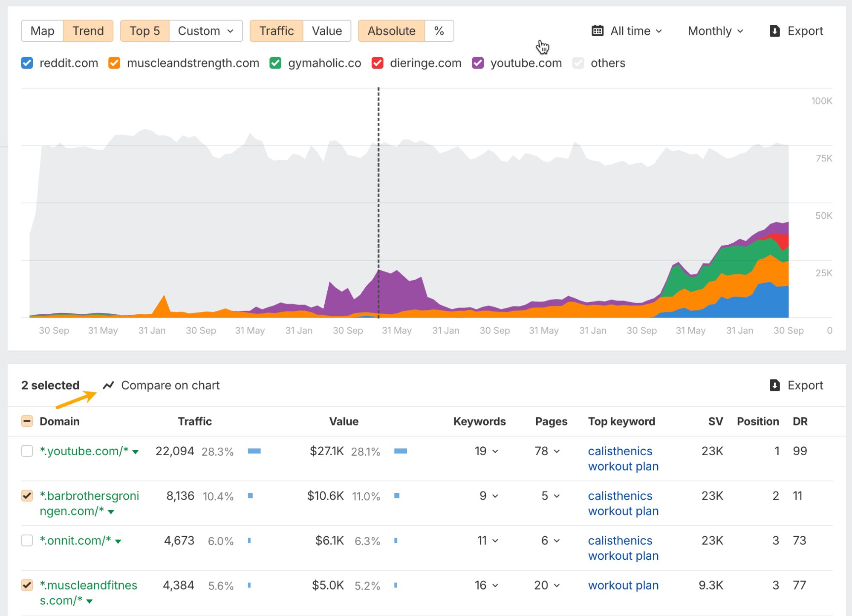This screenshot has height=616, width=852.
Task: Switch to the Map view tab
Action: (x=42, y=31)
